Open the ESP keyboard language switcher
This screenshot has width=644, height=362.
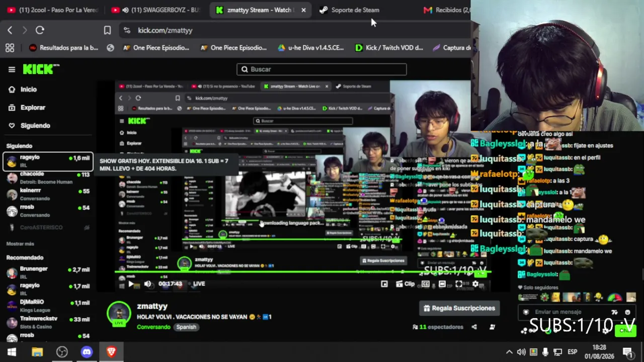pyautogui.click(x=573, y=352)
